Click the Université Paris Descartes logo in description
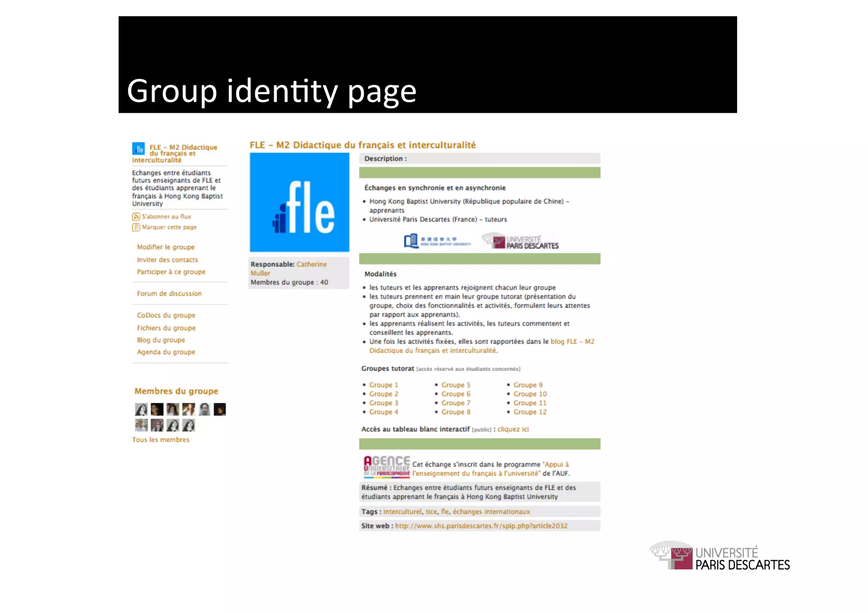This screenshot has width=868, height=613. coord(520,241)
